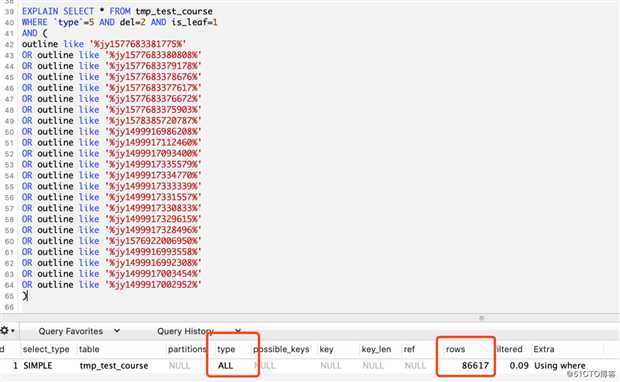Select the ALL cell under type
The width and height of the screenshot is (620, 382).
pyautogui.click(x=225, y=365)
